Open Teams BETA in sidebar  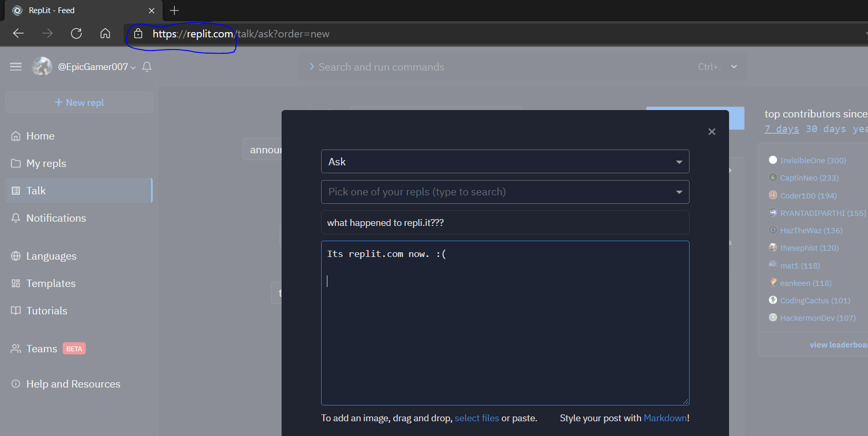point(79,349)
